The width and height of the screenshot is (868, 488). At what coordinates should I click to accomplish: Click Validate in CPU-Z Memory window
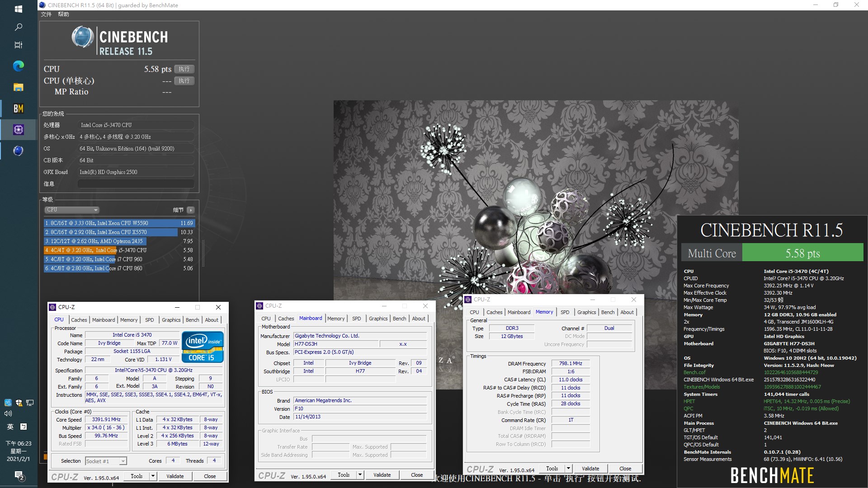(x=590, y=469)
